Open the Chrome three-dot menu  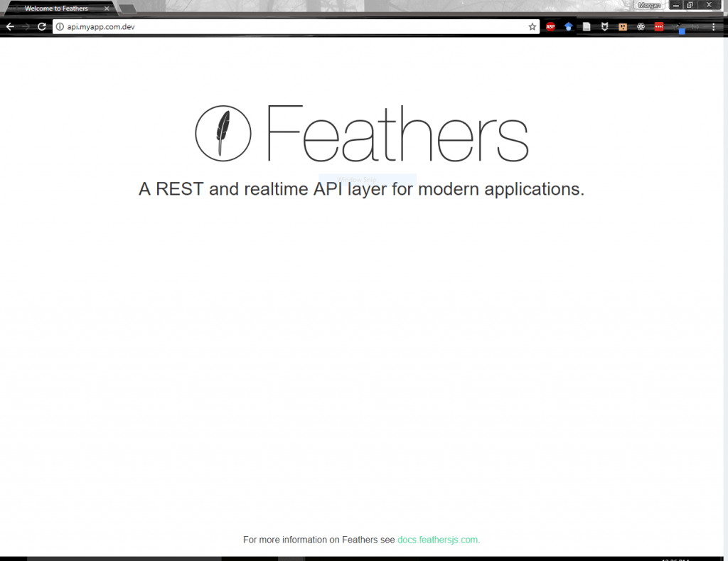tap(714, 27)
